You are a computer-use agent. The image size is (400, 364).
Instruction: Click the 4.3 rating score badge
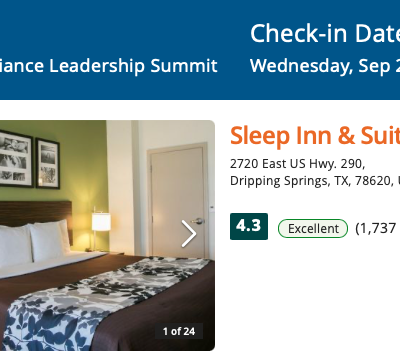pos(249,226)
